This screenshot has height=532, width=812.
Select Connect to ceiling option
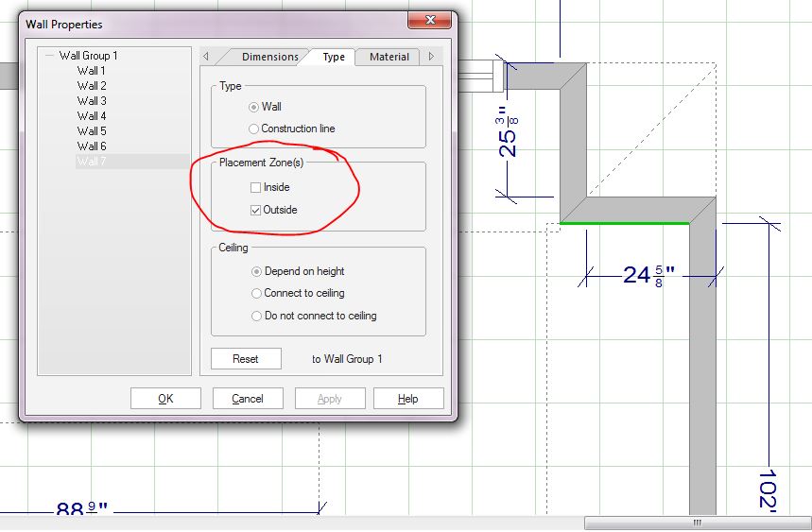pos(256,293)
